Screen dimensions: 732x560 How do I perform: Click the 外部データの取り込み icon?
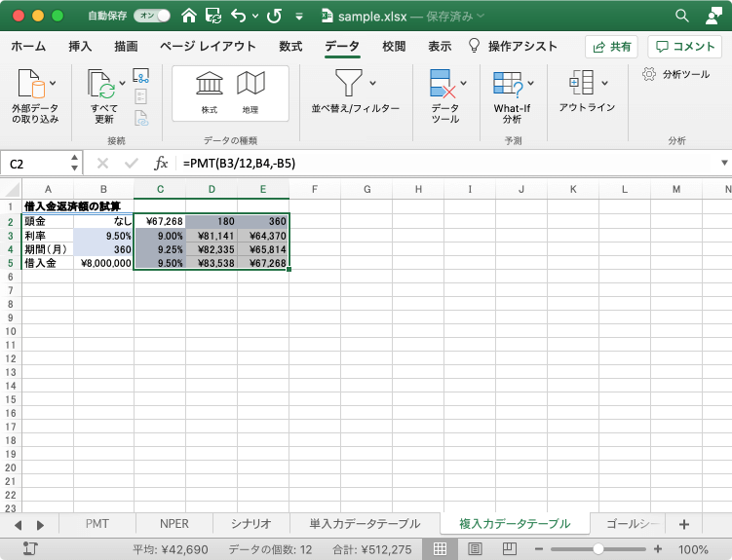31,84
